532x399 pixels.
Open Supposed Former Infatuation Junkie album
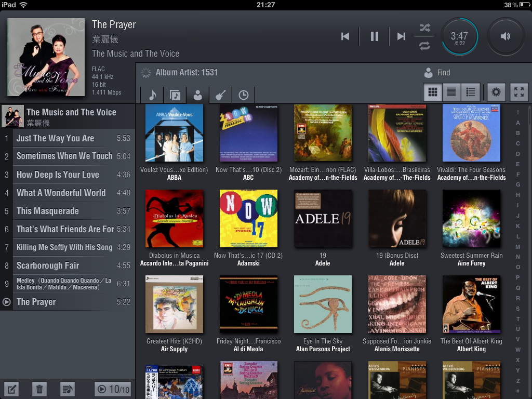click(397, 304)
